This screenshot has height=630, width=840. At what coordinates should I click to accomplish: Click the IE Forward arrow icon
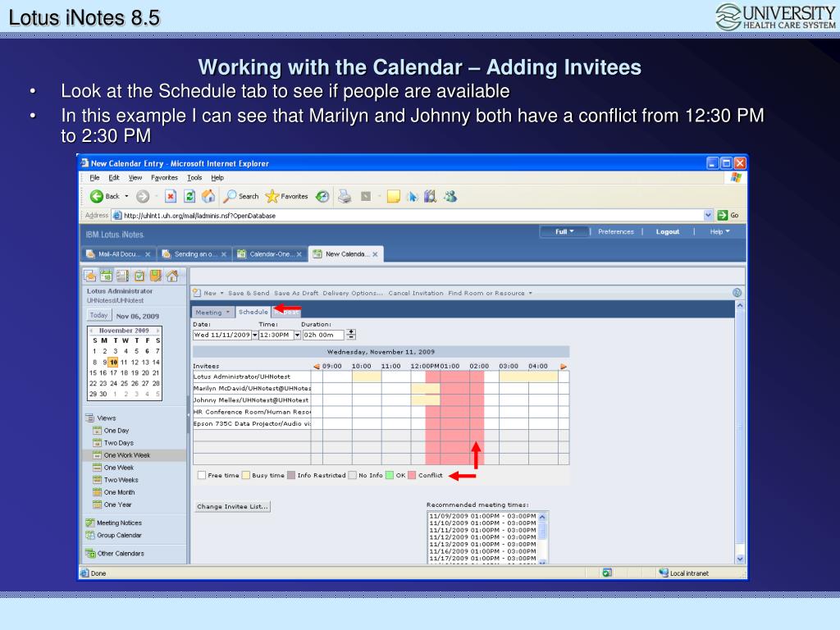coord(143,197)
